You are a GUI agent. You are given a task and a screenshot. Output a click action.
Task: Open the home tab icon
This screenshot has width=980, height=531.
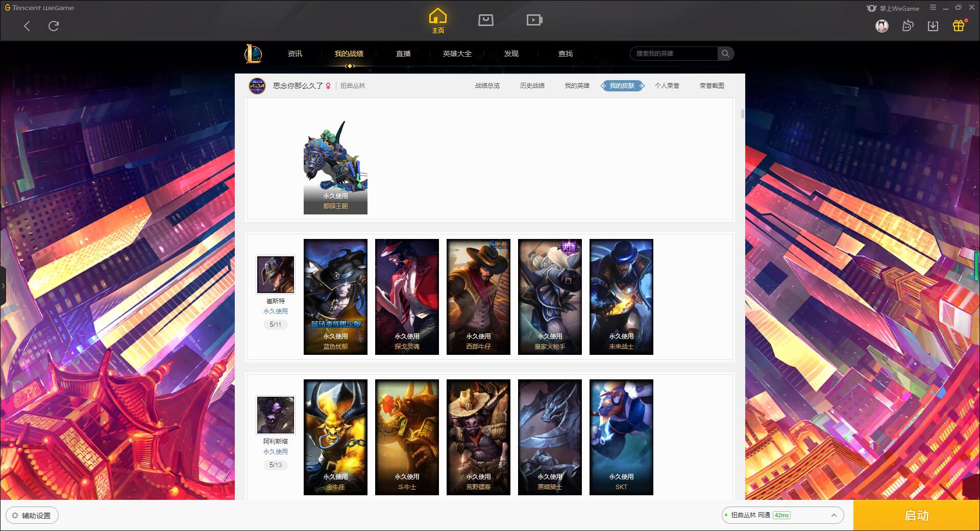pyautogui.click(x=438, y=21)
